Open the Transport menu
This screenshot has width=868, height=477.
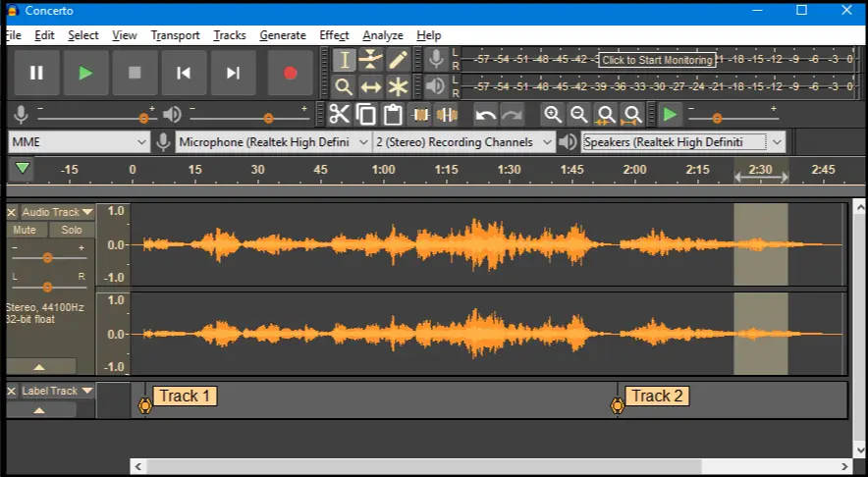175,35
